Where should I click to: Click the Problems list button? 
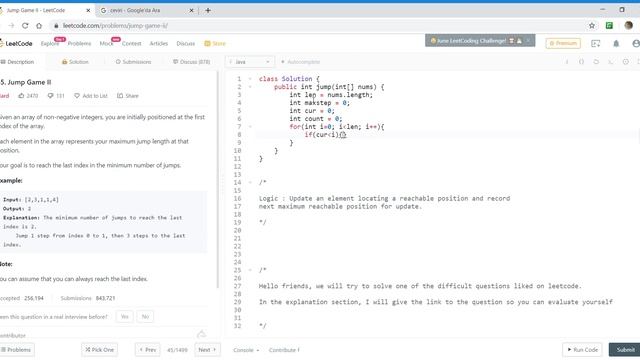point(16,350)
